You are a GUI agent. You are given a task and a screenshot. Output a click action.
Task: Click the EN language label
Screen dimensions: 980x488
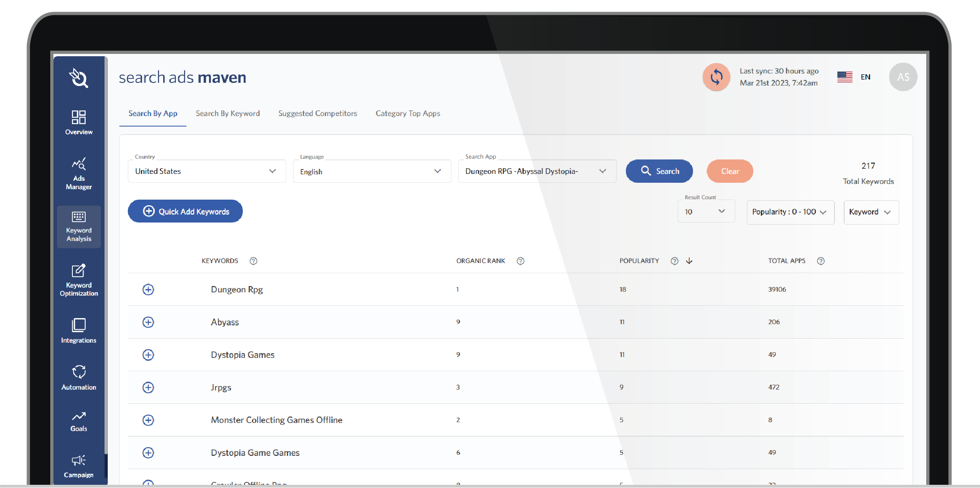[865, 77]
